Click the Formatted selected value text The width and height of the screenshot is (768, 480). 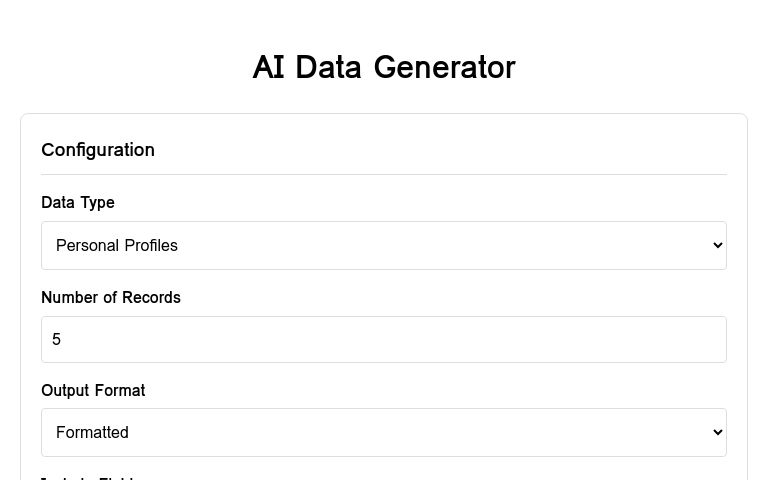tap(92, 432)
